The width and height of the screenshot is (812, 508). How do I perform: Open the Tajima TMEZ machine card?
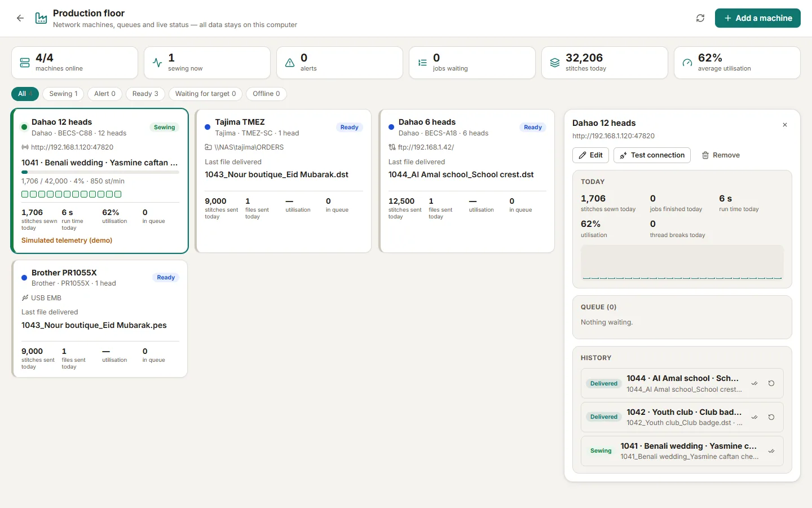[283, 181]
